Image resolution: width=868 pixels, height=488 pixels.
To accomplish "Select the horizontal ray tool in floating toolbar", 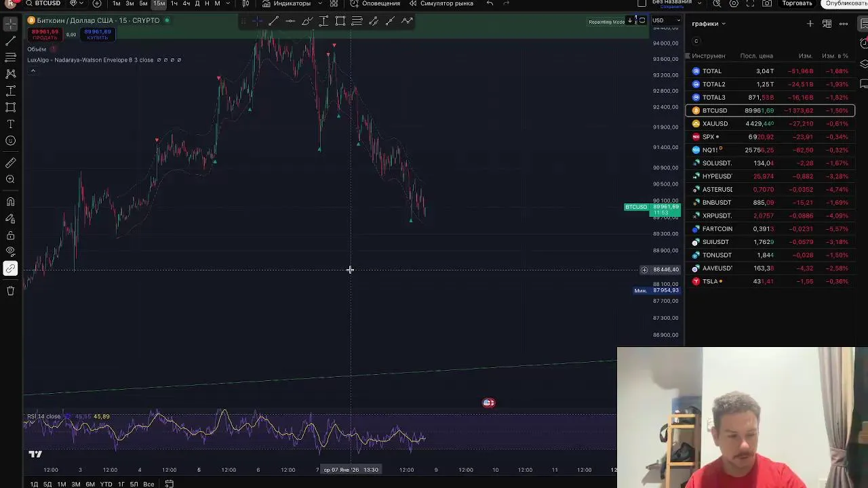I will pos(290,21).
